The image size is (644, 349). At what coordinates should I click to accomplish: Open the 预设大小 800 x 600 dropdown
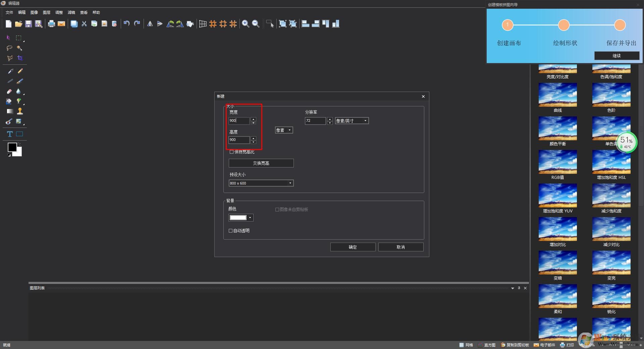pyautogui.click(x=261, y=183)
